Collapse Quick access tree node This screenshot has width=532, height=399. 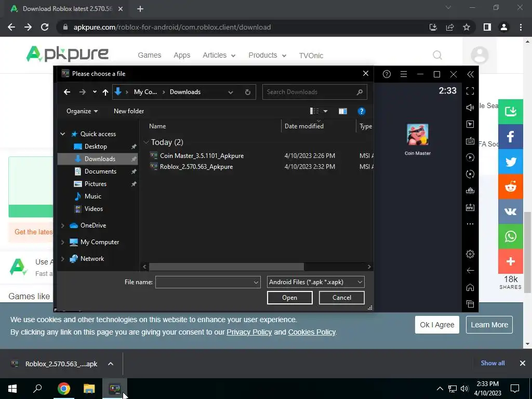(63, 134)
